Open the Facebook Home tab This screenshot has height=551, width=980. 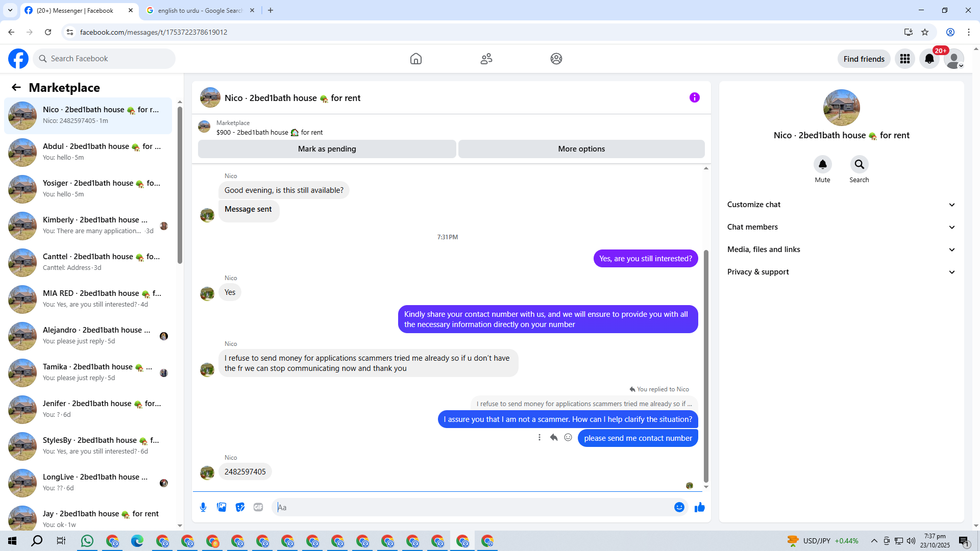click(415, 59)
